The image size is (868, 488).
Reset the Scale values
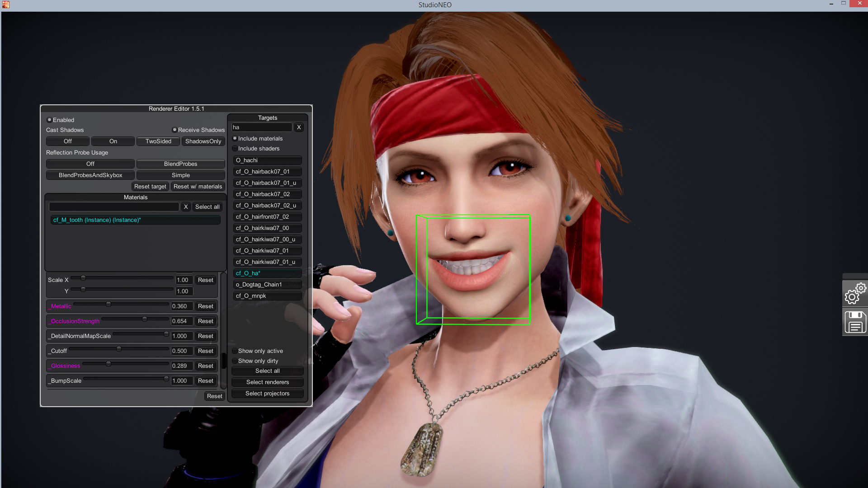[x=205, y=280]
